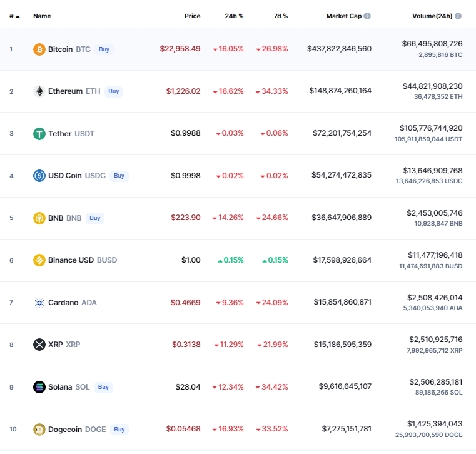476x454 pixels.
Task: Click the Market Cap info icon
Action: 367,16
